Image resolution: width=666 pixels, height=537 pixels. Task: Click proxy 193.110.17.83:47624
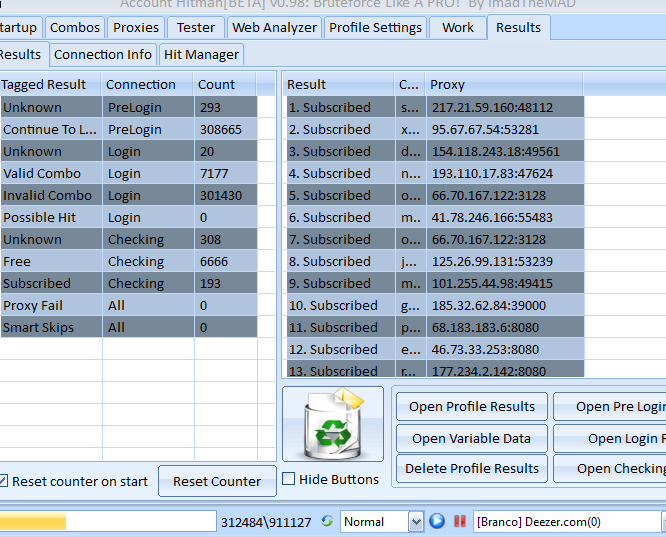pos(492,173)
